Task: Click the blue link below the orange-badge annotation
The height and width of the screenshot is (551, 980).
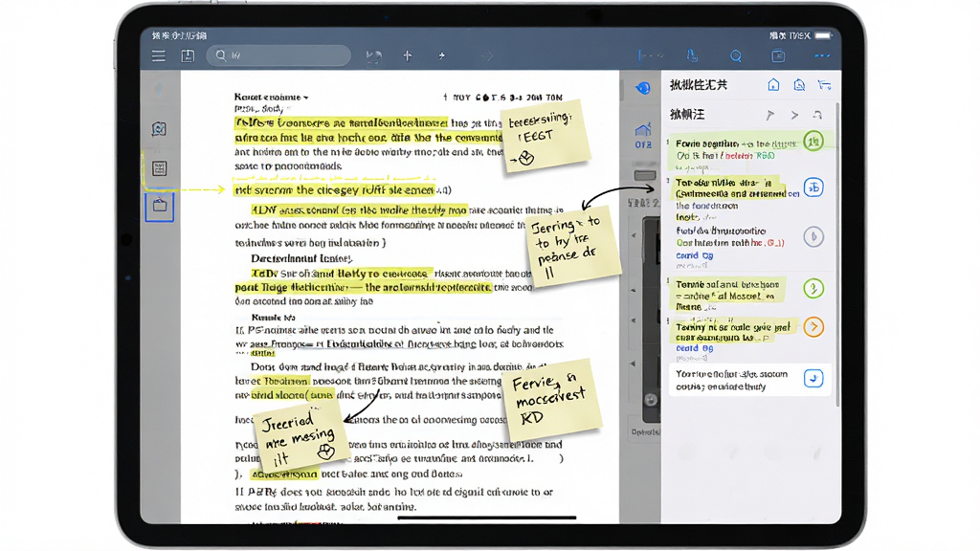Action: (695, 348)
